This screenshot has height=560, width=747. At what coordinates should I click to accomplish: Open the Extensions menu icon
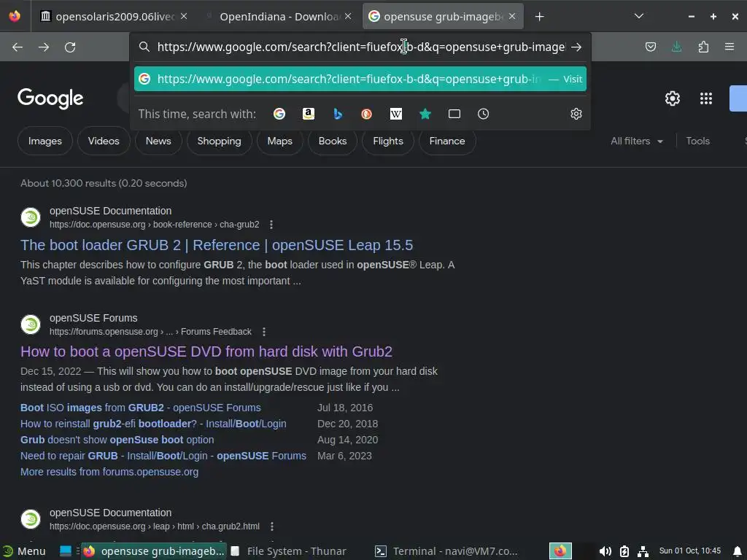pyautogui.click(x=703, y=47)
